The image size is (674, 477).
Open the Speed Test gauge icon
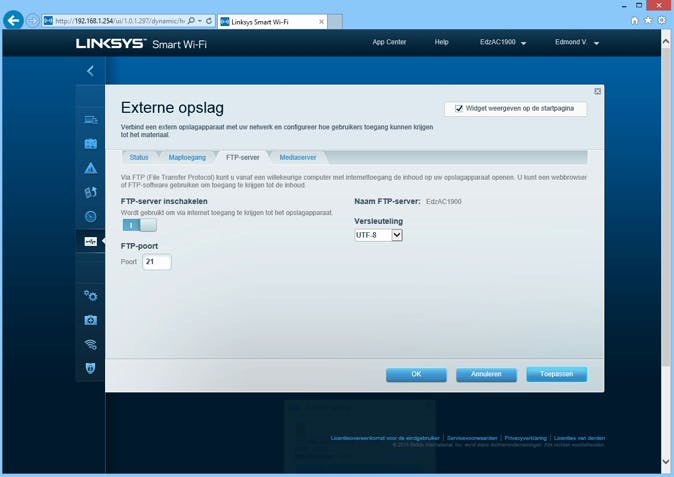click(x=90, y=216)
